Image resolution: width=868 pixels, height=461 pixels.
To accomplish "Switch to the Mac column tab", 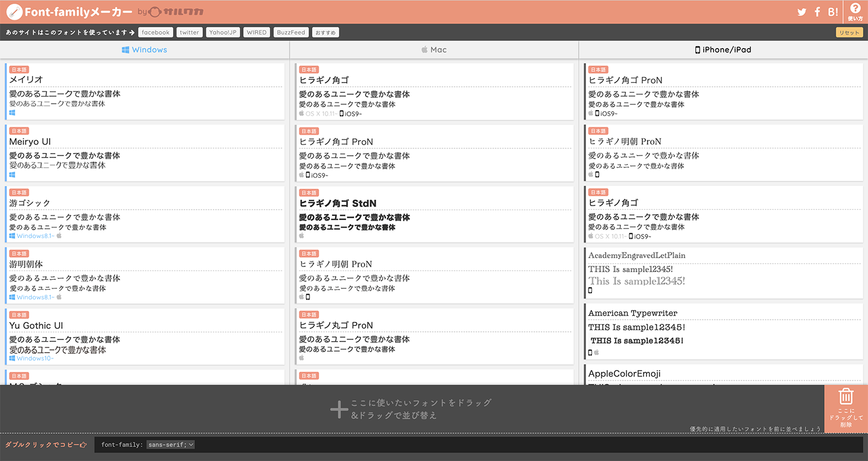I will (x=434, y=50).
